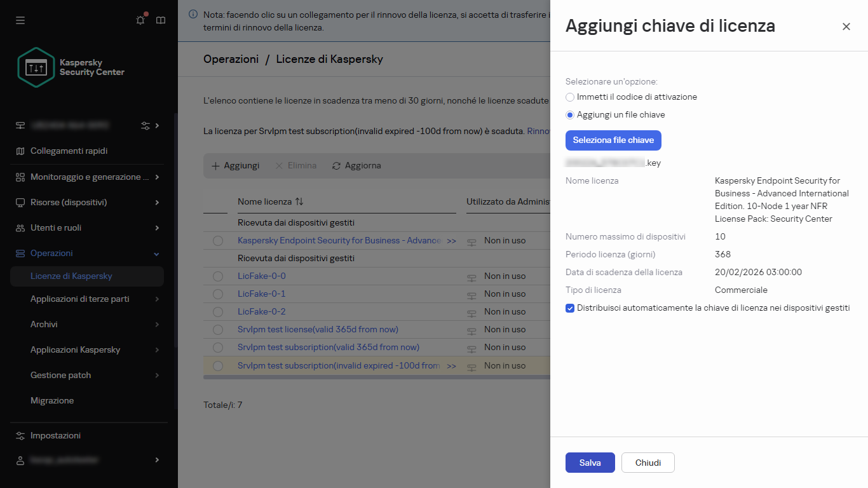Expand the Applicazioni di terze parti submenu

coord(157,299)
